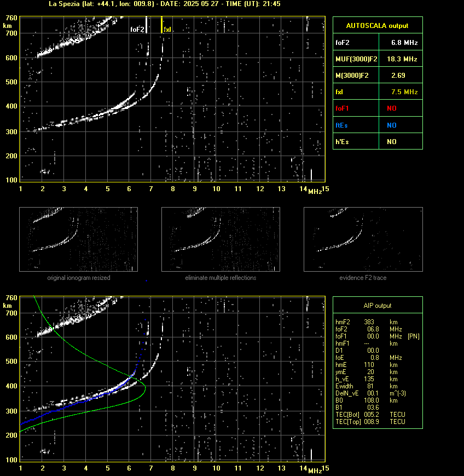The height and width of the screenshot is (476, 464).
Task: Click the 'DelN_vE' label
Action: (347, 393)
